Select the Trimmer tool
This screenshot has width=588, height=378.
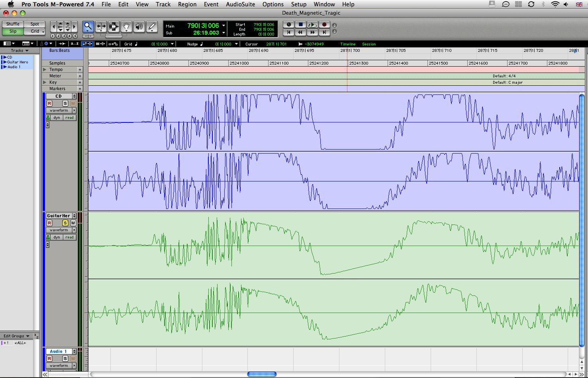point(101,27)
